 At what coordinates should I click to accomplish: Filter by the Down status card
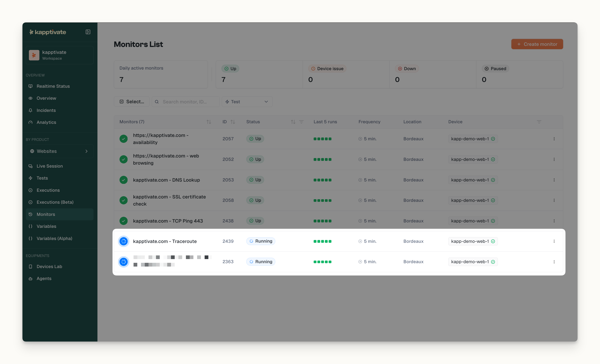(x=433, y=74)
